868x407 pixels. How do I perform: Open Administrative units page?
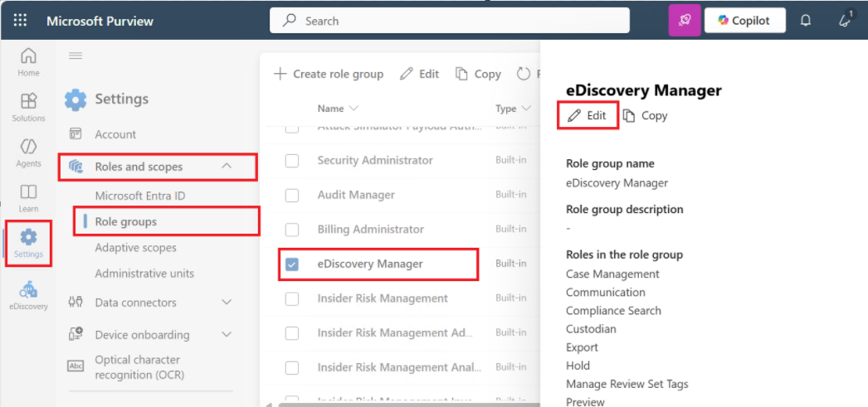tap(144, 274)
